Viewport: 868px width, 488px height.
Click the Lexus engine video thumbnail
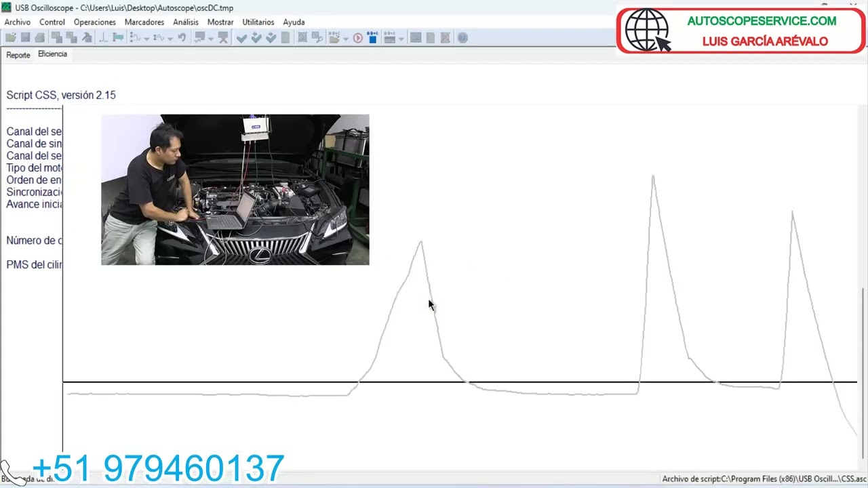(x=235, y=190)
